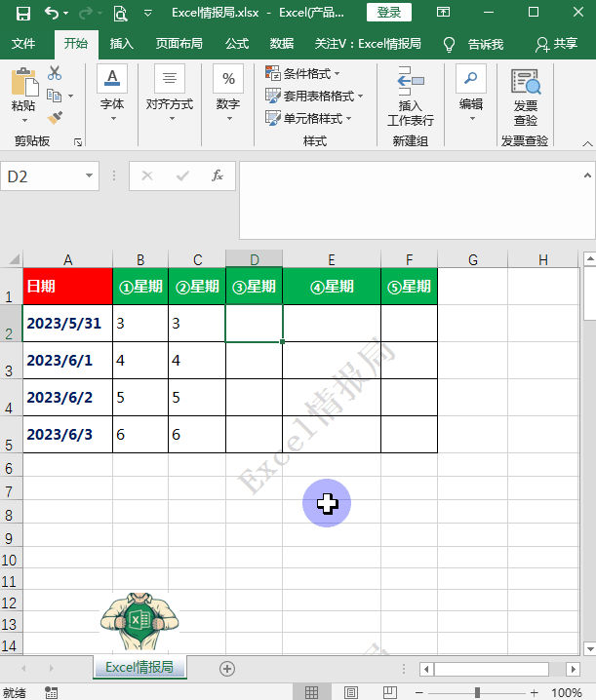Switch to the 页面布局 tab

coord(179,44)
